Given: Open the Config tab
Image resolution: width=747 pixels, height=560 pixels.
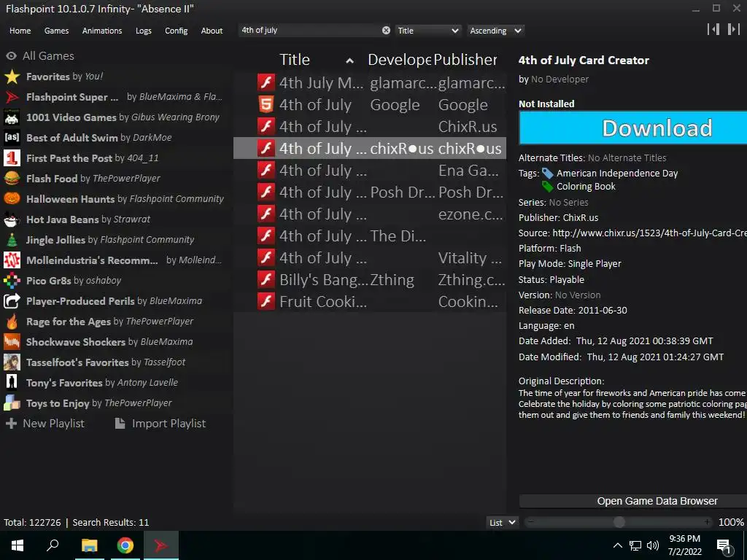Looking at the screenshot, I should pyautogui.click(x=177, y=31).
